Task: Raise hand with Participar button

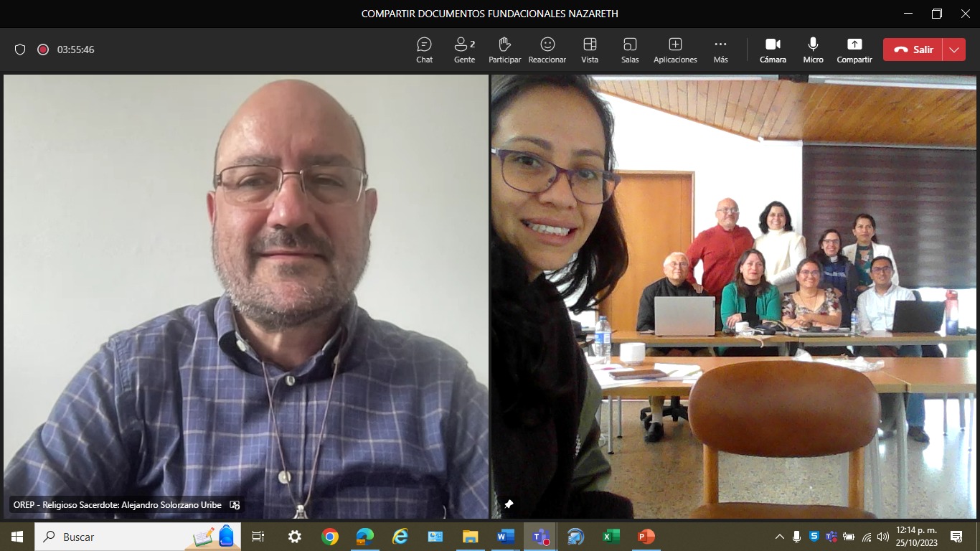Action: (504, 50)
